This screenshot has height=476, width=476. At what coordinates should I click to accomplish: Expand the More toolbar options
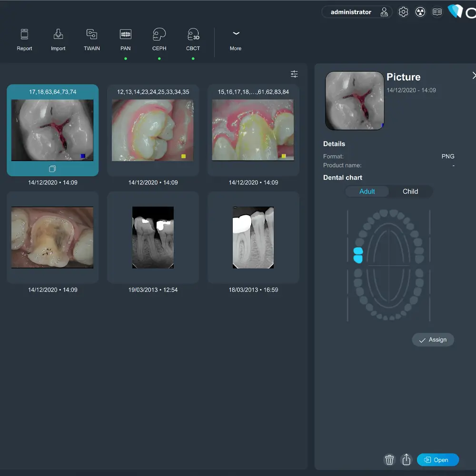point(236,40)
